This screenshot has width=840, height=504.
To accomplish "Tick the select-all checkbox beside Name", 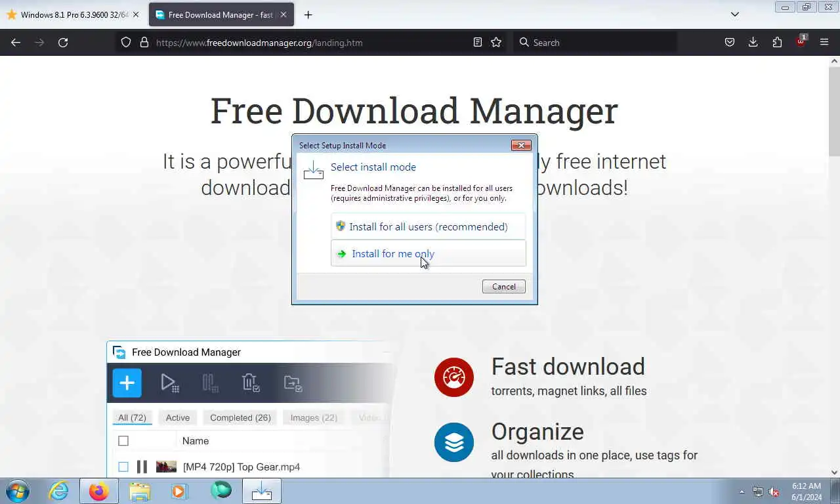I will pyautogui.click(x=123, y=441).
